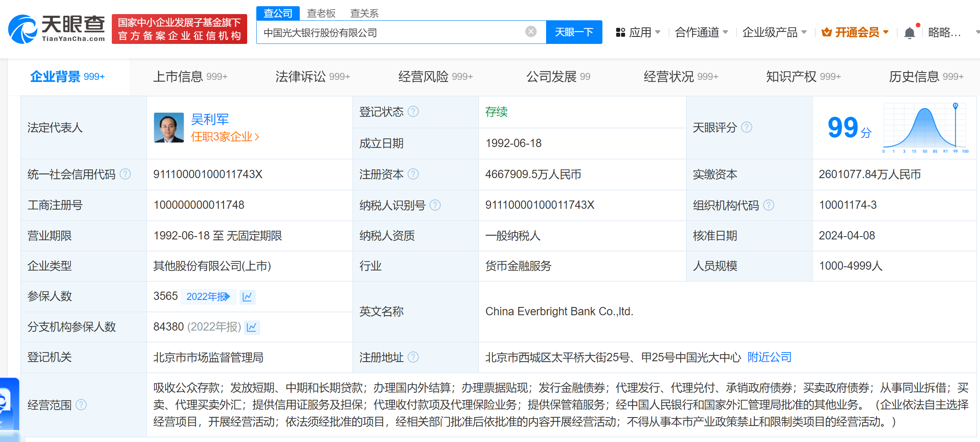Show help for 统一社会信用代码
Image resolution: width=980 pixels, height=442 pixels.
pos(125,174)
